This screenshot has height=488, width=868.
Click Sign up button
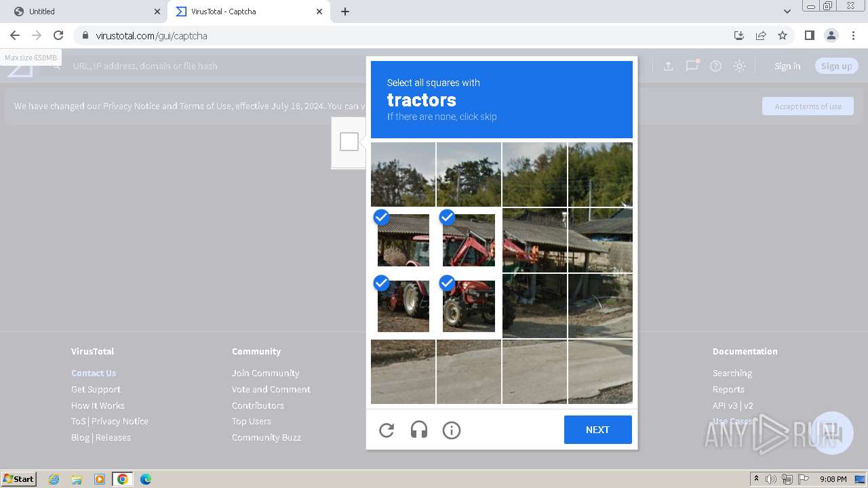click(836, 66)
